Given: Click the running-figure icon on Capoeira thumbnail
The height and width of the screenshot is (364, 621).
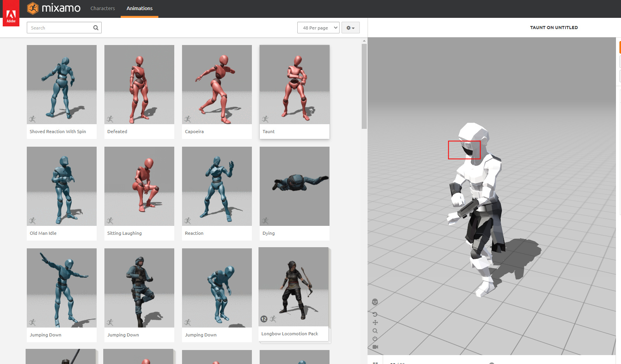Looking at the screenshot, I should click(x=188, y=119).
